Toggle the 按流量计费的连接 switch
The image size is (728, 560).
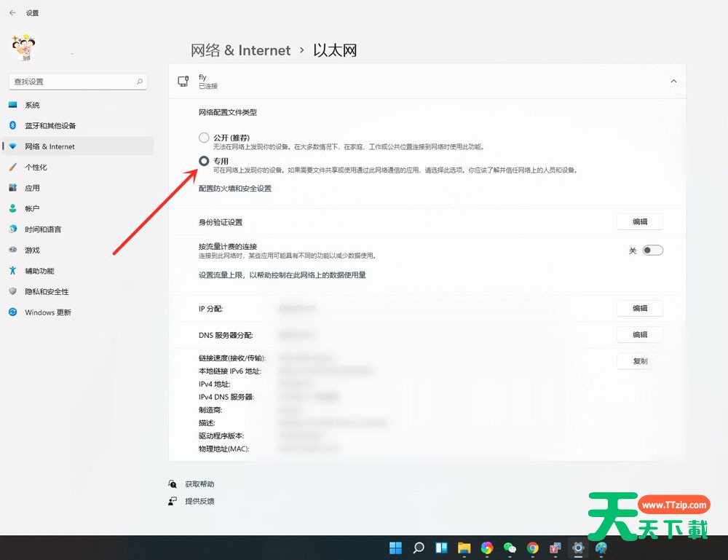(x=652, y=251)
